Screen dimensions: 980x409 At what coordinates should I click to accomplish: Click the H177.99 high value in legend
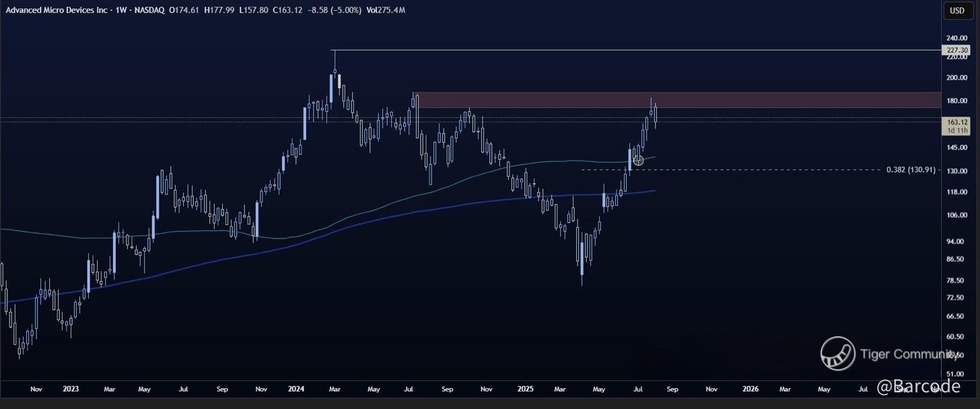[216, 10]
